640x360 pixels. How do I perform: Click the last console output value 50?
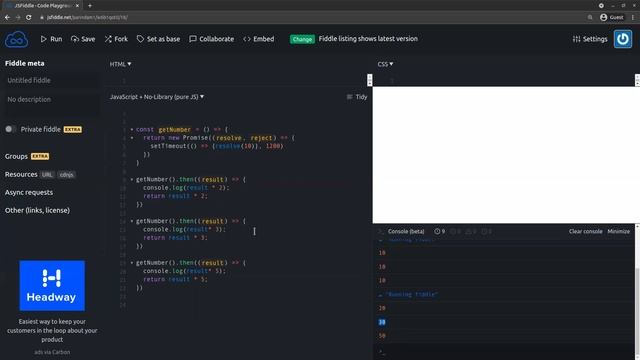[382, 336]
